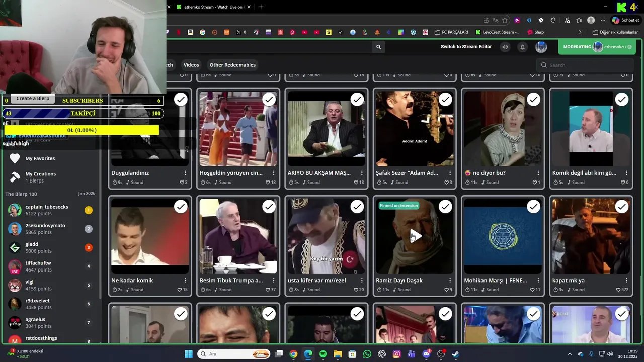The height and width of the screenshot is (362, 644).
Task: Open three-dot menu of kapat mk ya card
Action: point(626,280)
